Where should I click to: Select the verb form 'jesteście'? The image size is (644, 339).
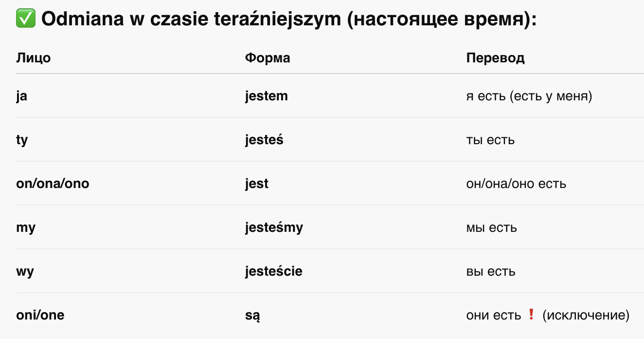click(x=274, y=272)
